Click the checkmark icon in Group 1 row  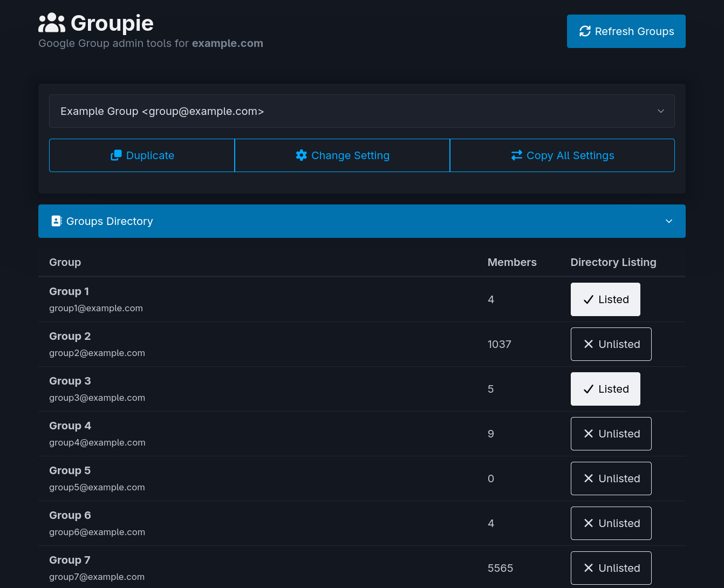point(589,299)
